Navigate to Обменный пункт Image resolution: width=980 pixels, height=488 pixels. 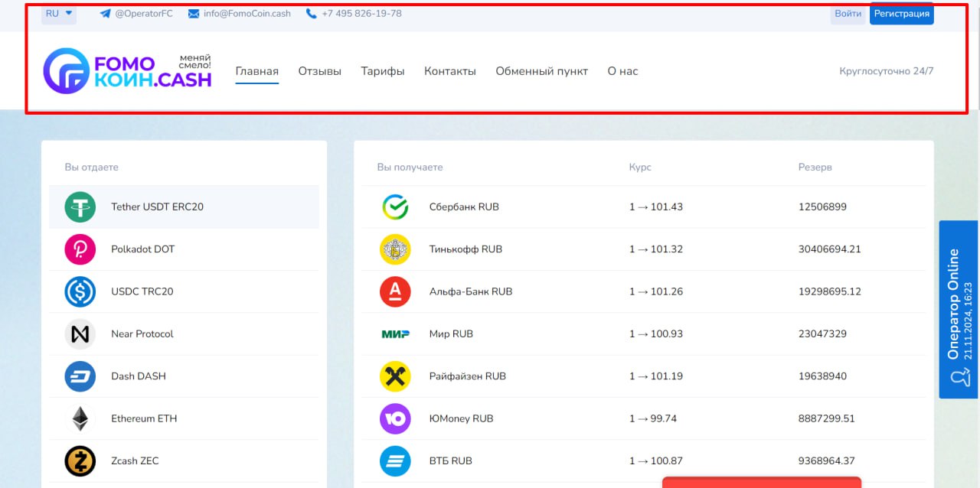541,71
